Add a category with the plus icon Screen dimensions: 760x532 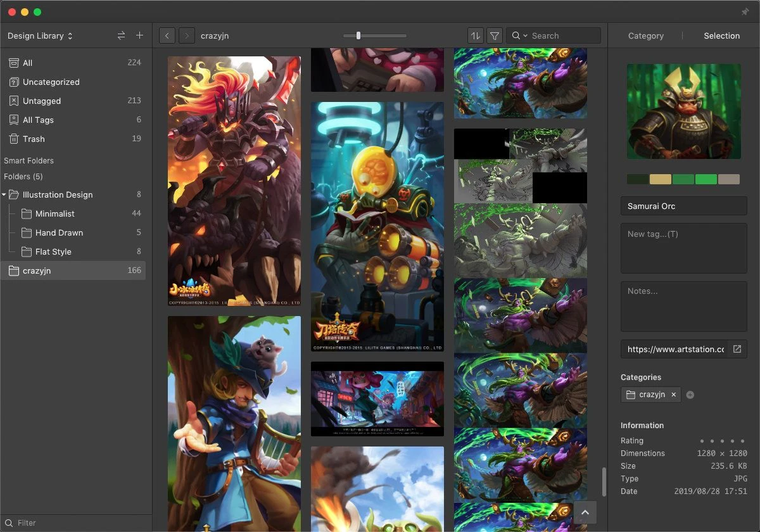(690, 395)
